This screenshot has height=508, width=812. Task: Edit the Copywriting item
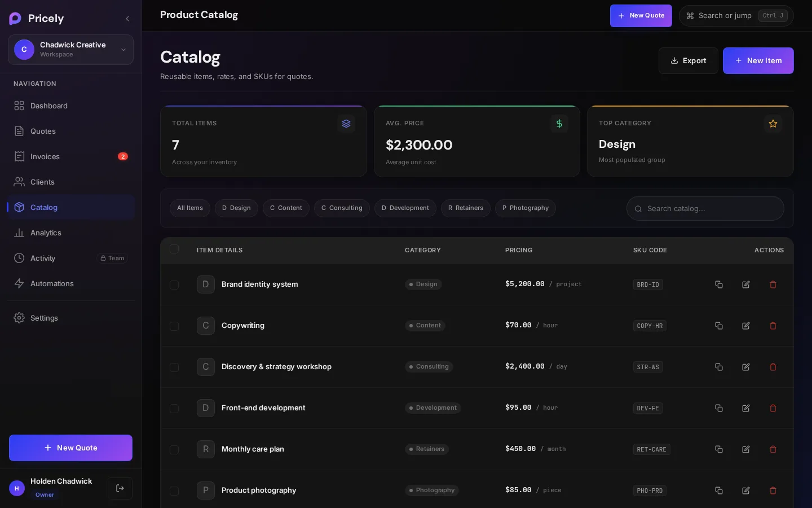tap(746, 326)
